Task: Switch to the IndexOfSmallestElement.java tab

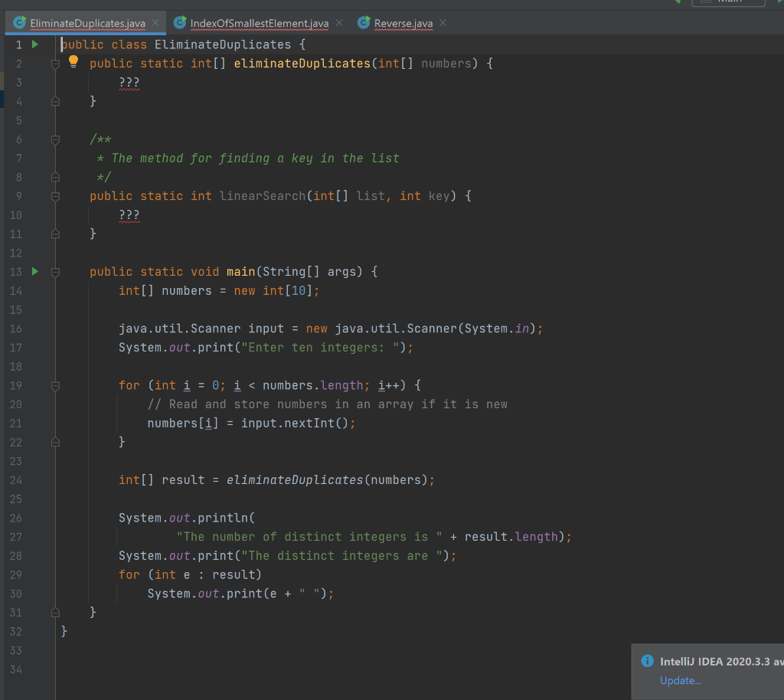Action: pos(260,23)
